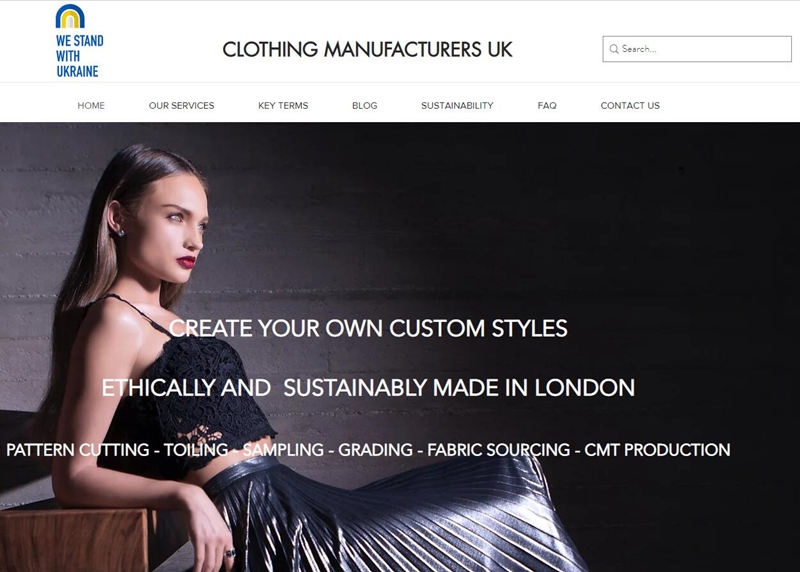Click the pleated metallic skirt in photo
Screen dimensions: 800x572
click(388, 515)
